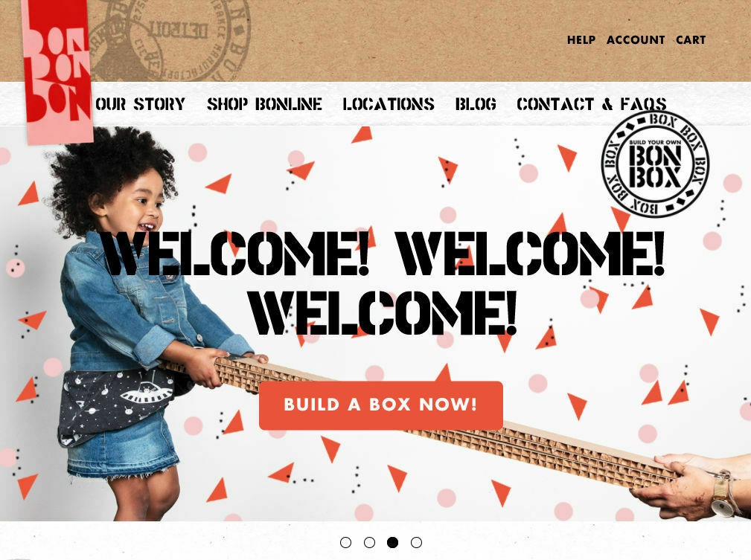Switch to the first carousel slide dot
This screenshot has height=560, width=751.
point(346,542)
